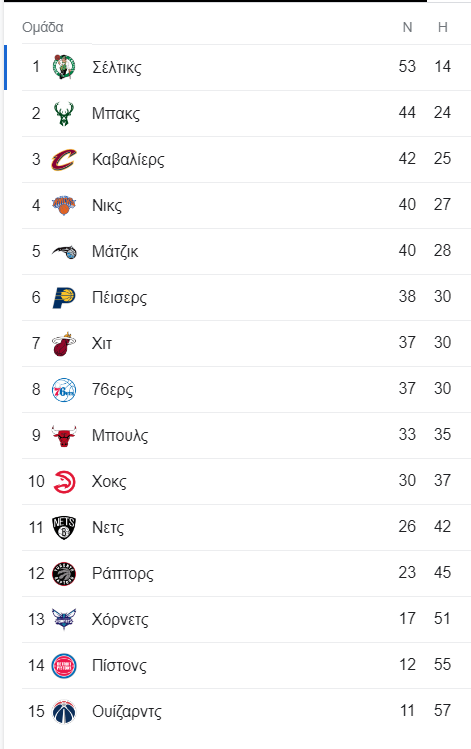Click the Ομάδα column header
The height and width of the screenshot is (749, 471).
pos(43,27)
